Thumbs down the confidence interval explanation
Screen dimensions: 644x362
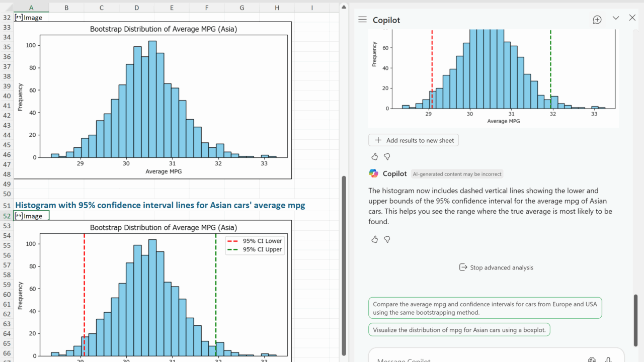click(x=387, y=239)
